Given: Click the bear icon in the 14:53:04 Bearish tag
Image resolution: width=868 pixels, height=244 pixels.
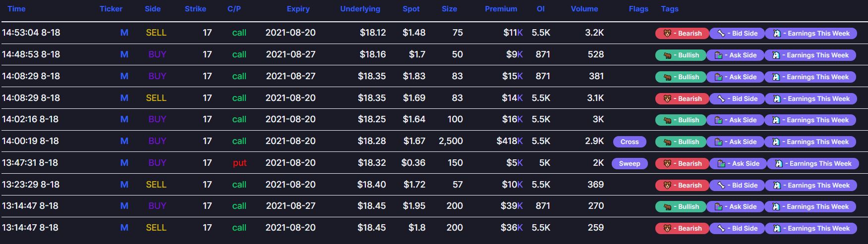Looking at the screenshot, I should (x=667, y=33).
